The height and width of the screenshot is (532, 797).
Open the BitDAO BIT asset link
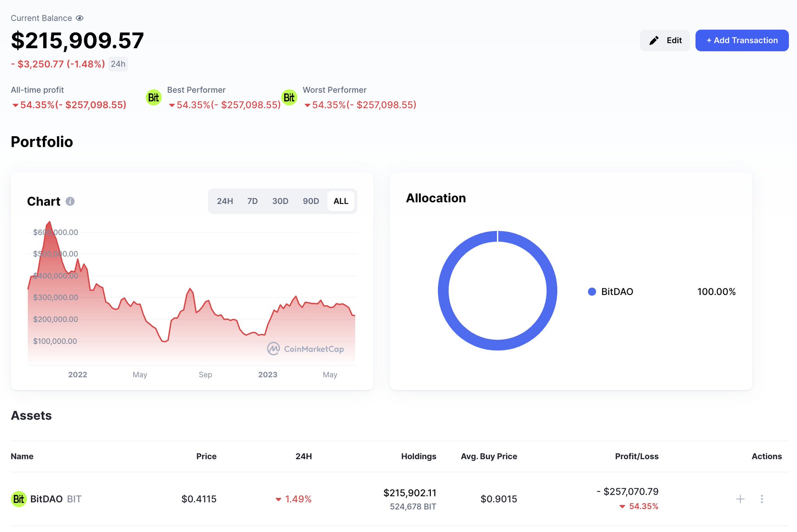tap(56, 499)
